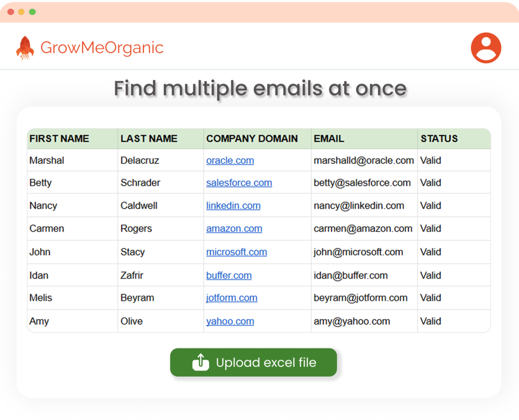The height and width of the screenshot is (420, 519).
Task: Follow the salesforce.com link
Action: [x=239, y=183]
